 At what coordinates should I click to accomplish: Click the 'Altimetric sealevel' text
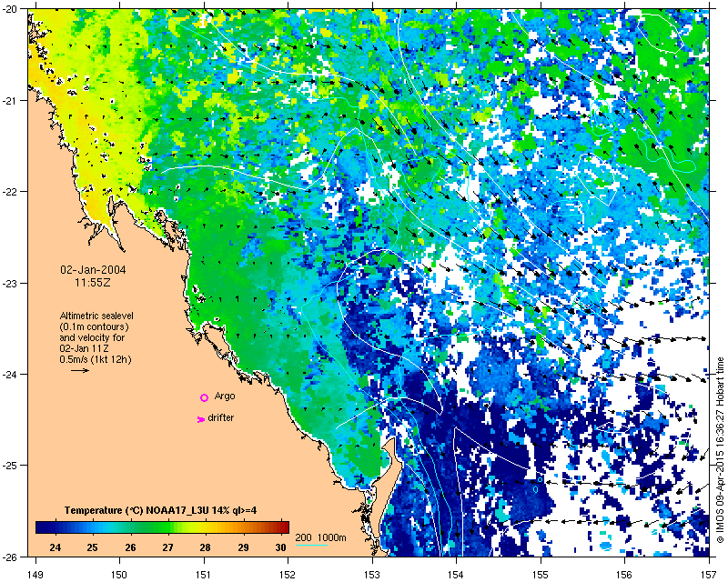pyautogui.click(x=96, y=316)
